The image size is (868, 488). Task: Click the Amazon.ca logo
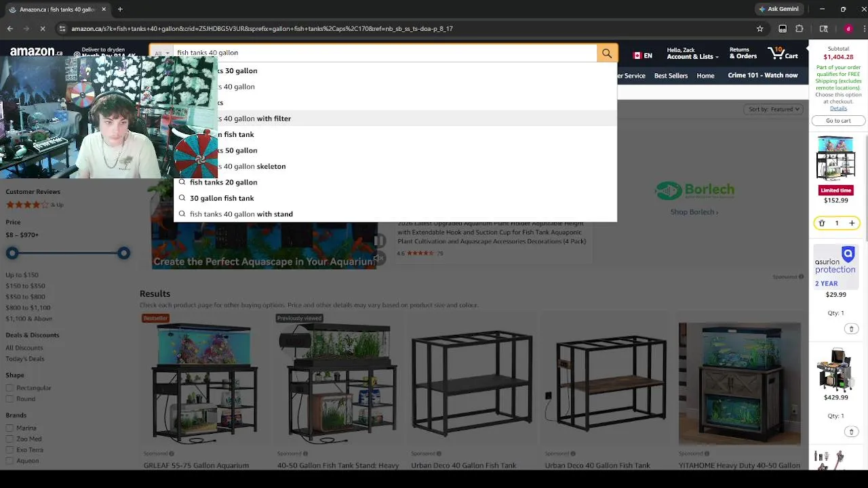(x=36, y=52)
